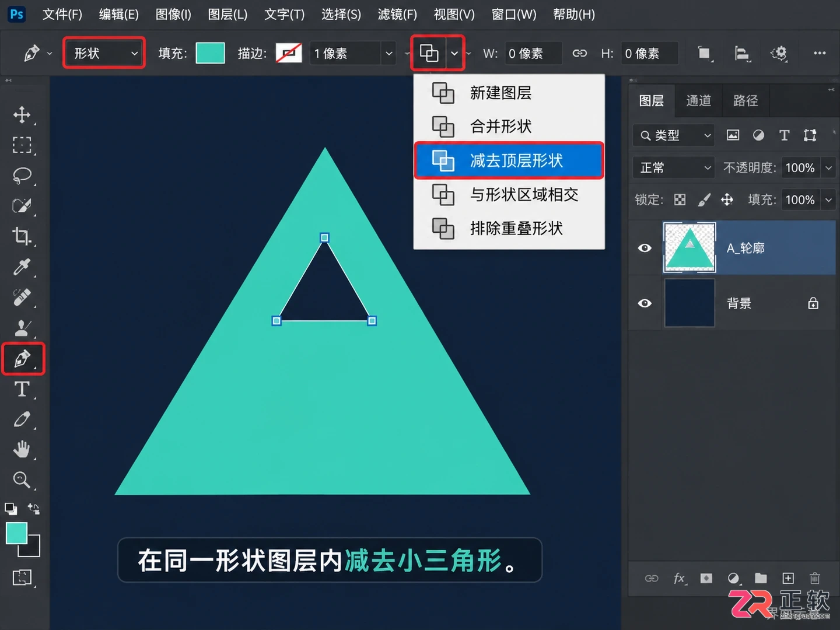Click the path alignment icon

point(741,54)
